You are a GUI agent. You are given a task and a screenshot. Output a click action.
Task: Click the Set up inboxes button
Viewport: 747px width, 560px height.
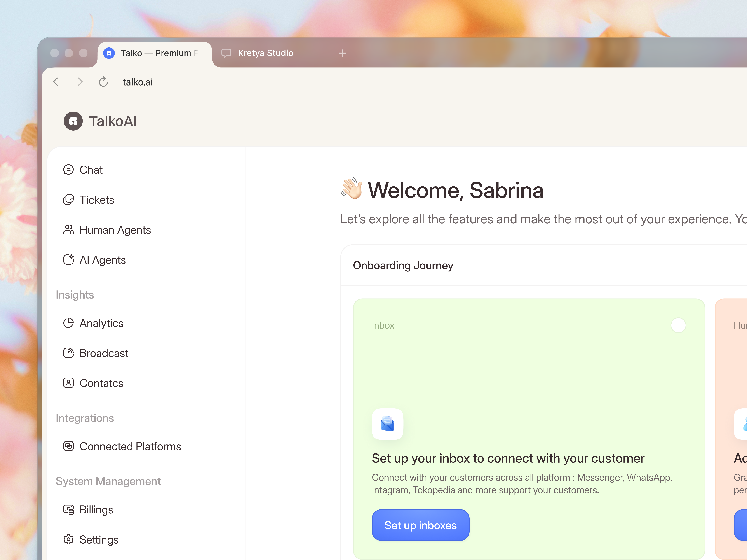(x=420, y=525)
